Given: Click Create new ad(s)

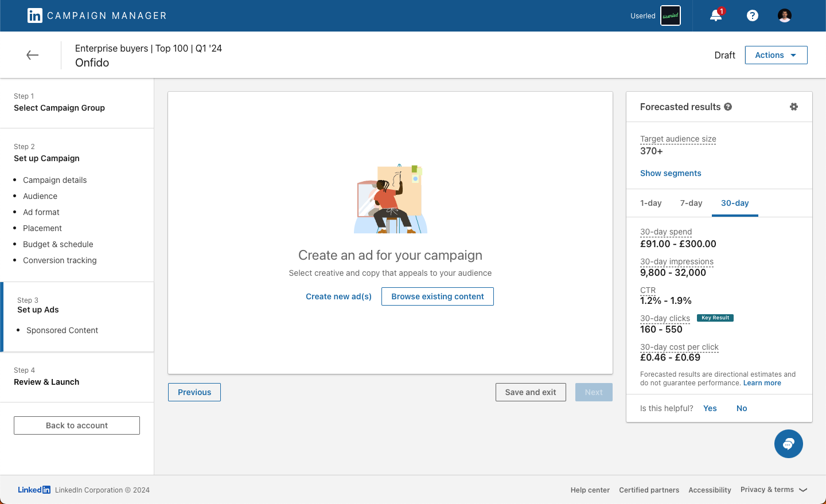Looking at the screenshot, I should (338, 296).
